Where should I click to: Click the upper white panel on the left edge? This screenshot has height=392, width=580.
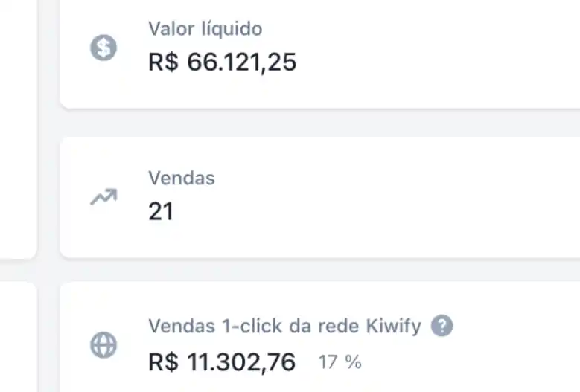click(x=16, y=126)
